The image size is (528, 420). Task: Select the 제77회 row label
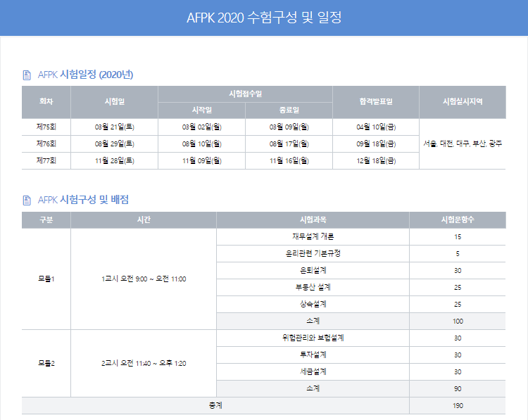tap(46, 160)
